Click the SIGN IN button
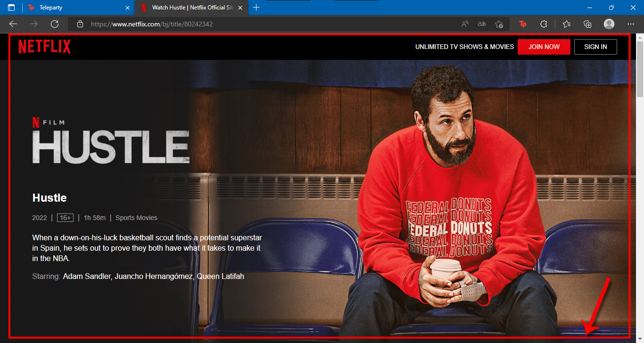The width and height of the screenshot is (644, 343). [595, 47]
